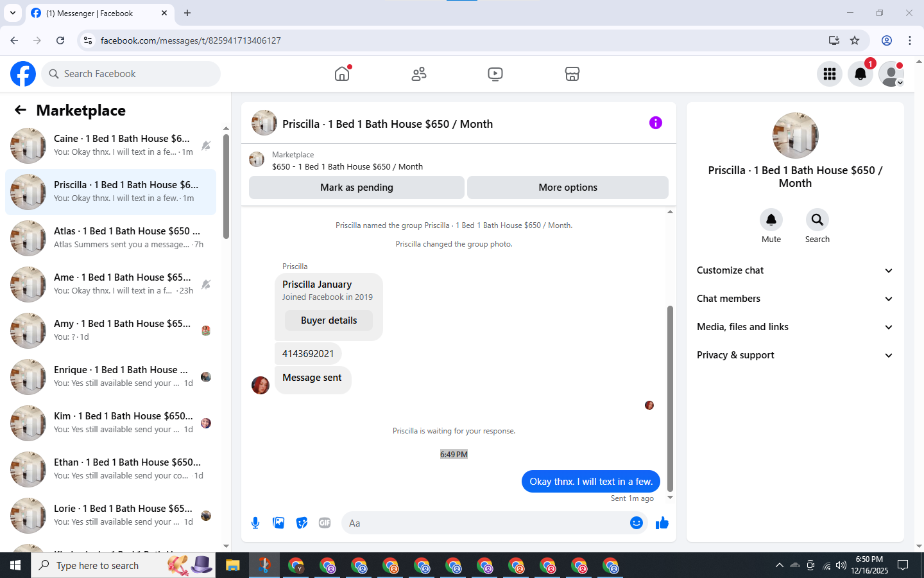Viewport: 924px width, 578px height.
Task: Click the 'Okay thnx. I will text in a few.' bubble
Action: tap(591, 482)
